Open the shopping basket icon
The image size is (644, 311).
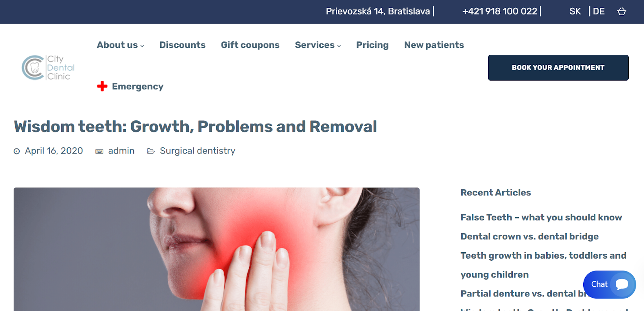coord(621,11)
